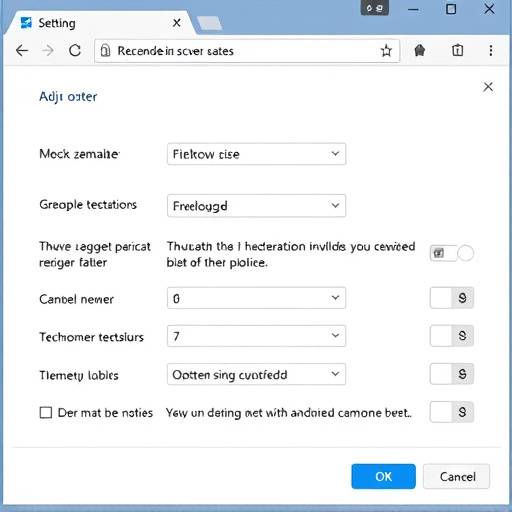The image size is (512, 512).
Task: Click the Cancel button
Action: click(457, 476)
